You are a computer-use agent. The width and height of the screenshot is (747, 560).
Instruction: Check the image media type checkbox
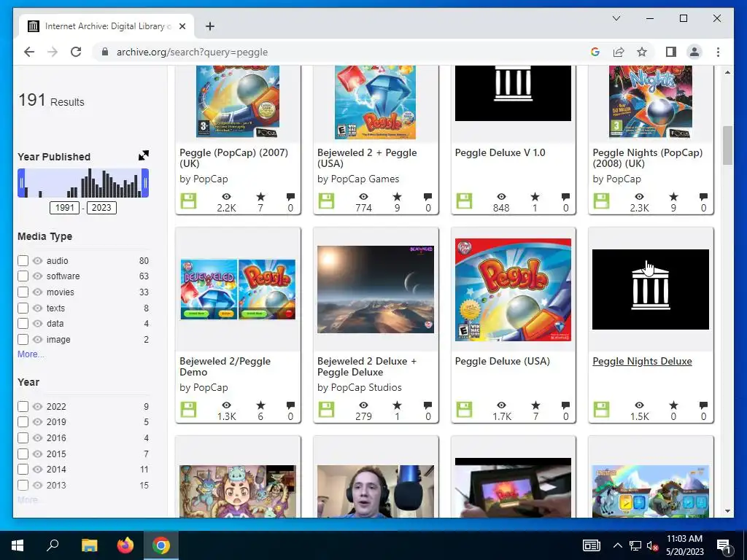pyautogui.click(x=23, y=340)
